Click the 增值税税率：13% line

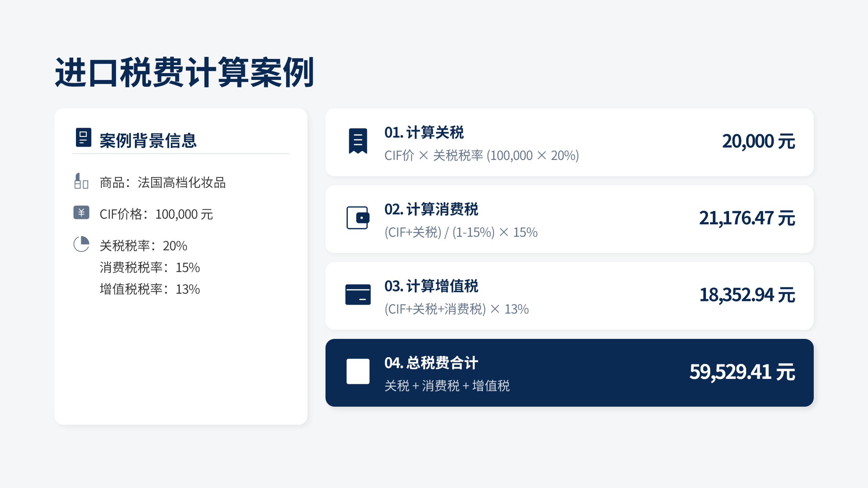150,289
